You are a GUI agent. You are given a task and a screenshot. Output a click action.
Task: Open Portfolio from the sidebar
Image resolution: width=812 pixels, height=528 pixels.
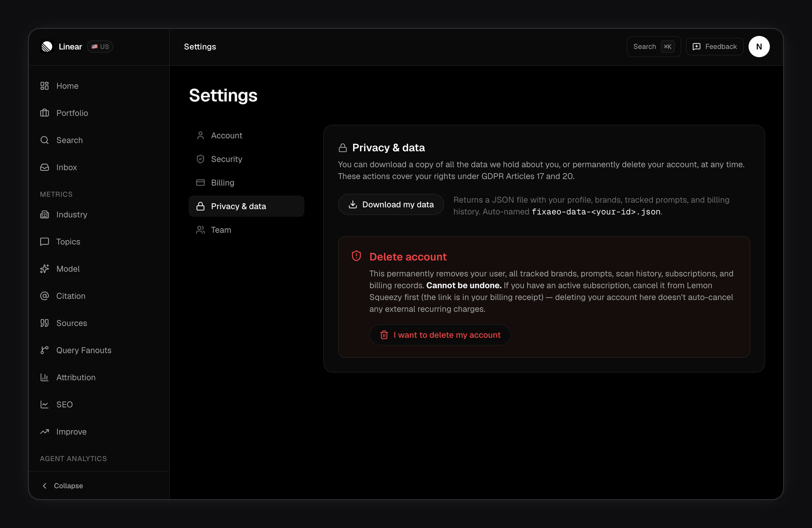[x=99, y=113]
